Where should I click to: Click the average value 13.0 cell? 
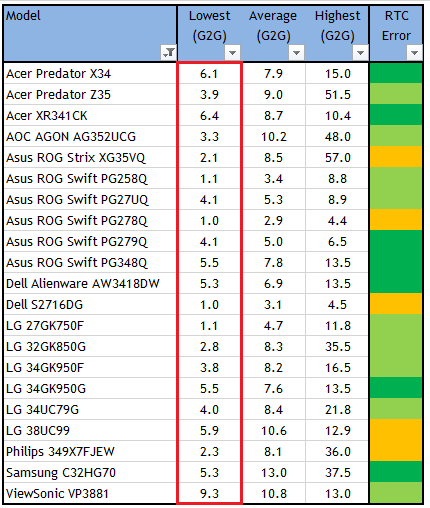[273, 472]
